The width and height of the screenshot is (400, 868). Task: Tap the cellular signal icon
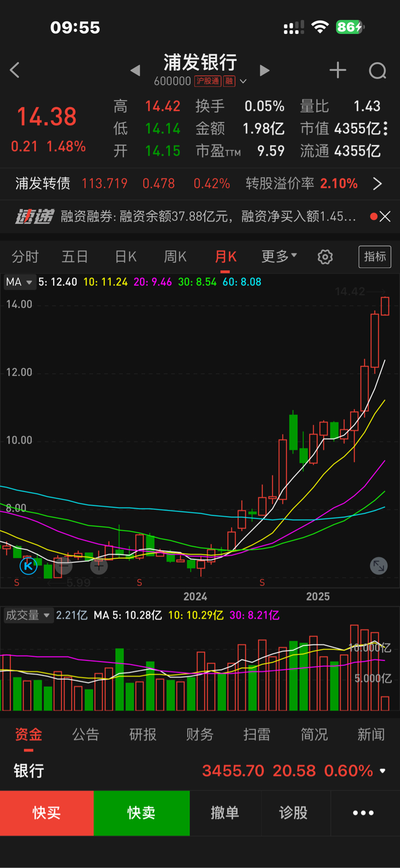tap(294, 28)
